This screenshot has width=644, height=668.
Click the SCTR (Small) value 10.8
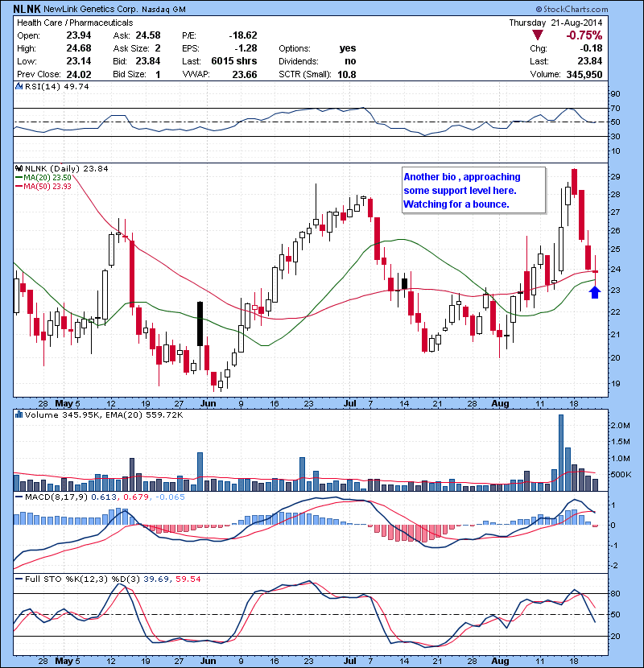click(x=347, y=75)
